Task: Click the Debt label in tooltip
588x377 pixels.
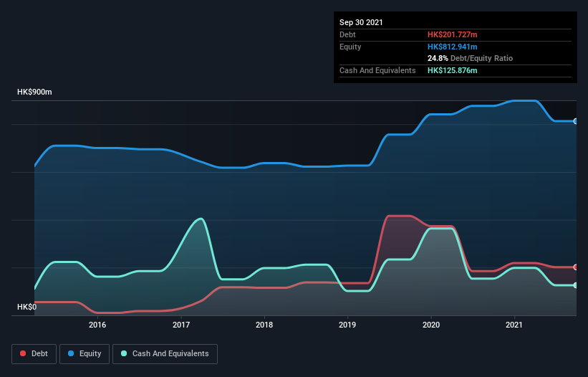Action: 347,34
